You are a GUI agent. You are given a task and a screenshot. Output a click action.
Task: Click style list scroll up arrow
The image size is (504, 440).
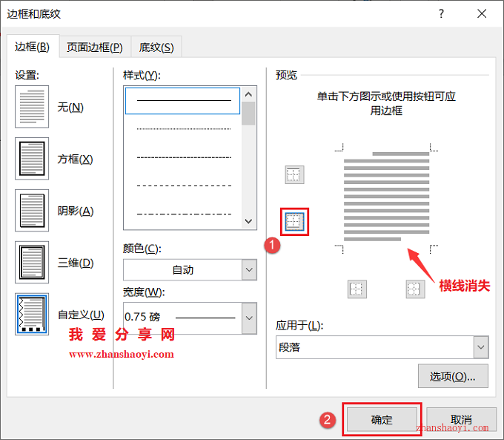(248, 94)
